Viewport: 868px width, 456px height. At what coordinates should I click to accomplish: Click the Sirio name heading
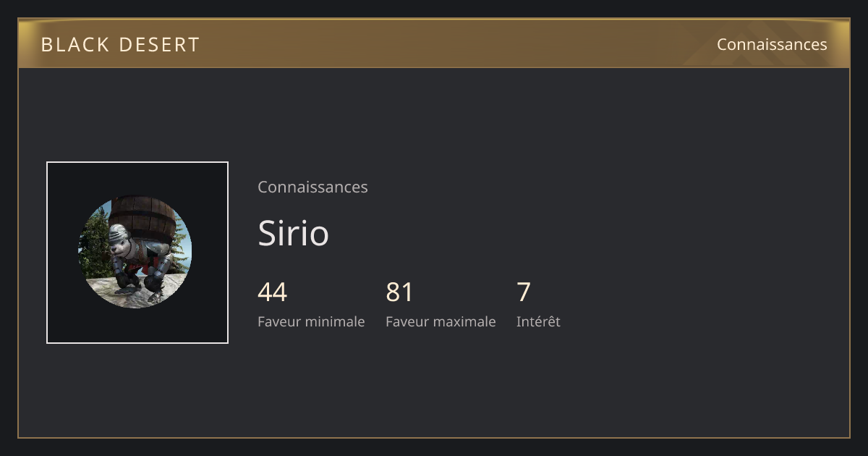point(294,233)
